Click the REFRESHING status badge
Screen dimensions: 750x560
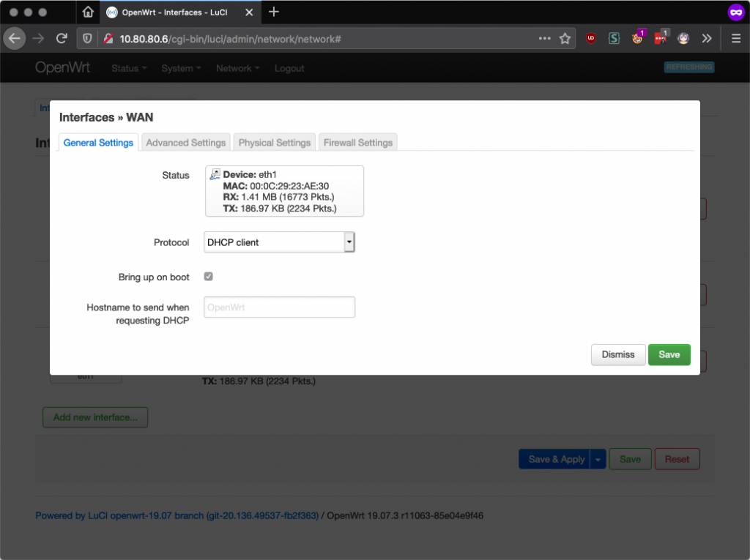coord(688,67)
